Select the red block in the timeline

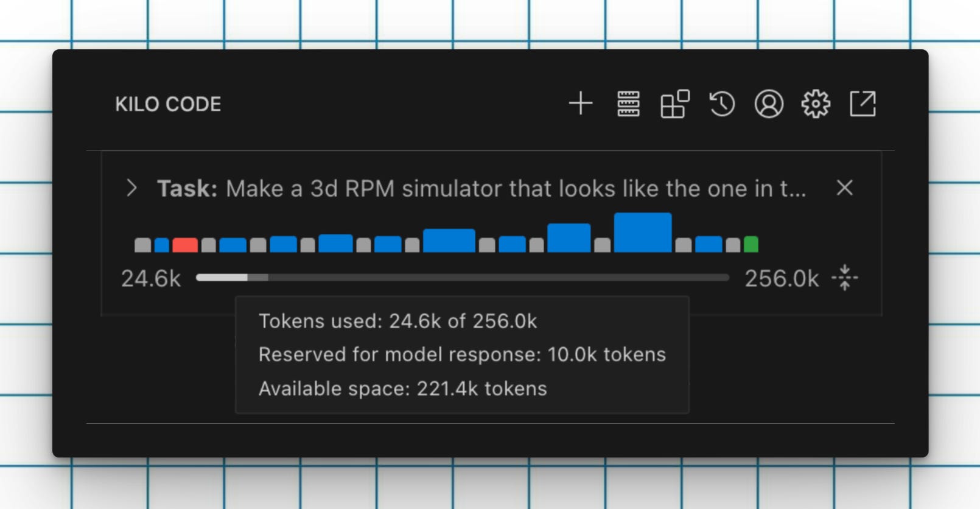pyautogui.click(x=185, y=245)
